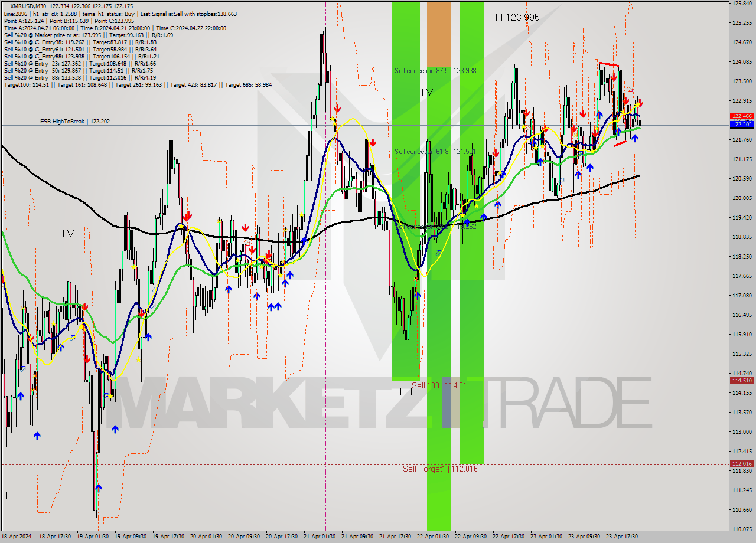Click the 116.495 price axis value
756x543 pixels.
(x=742, y=315)
